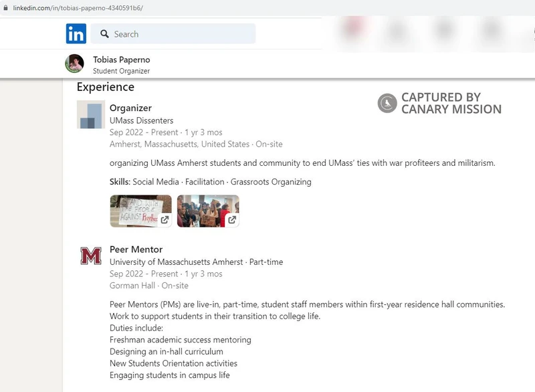Open the protest sign media thumbnail
The image size is (535, 392).
pyautogui.click(x=140, y=211)
